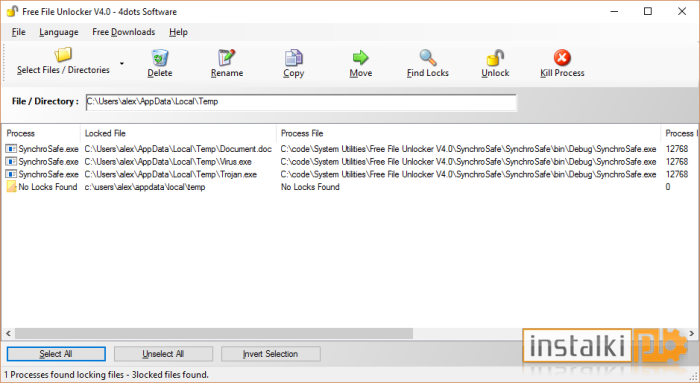Select lowercase path c:\users\alex\appdata\local\temp
Viewport: 700px width, 383px height.
(145, 187)
